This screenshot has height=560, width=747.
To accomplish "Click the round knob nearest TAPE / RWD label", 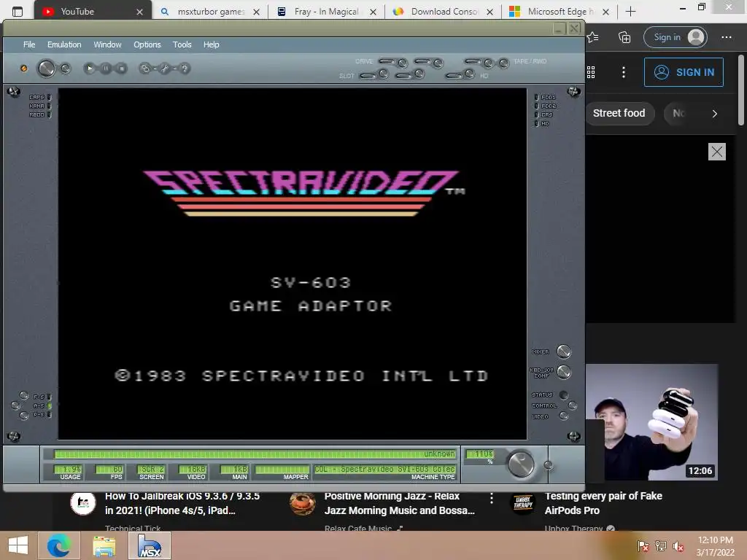I will pyautogui.click(x=503, y=63).
